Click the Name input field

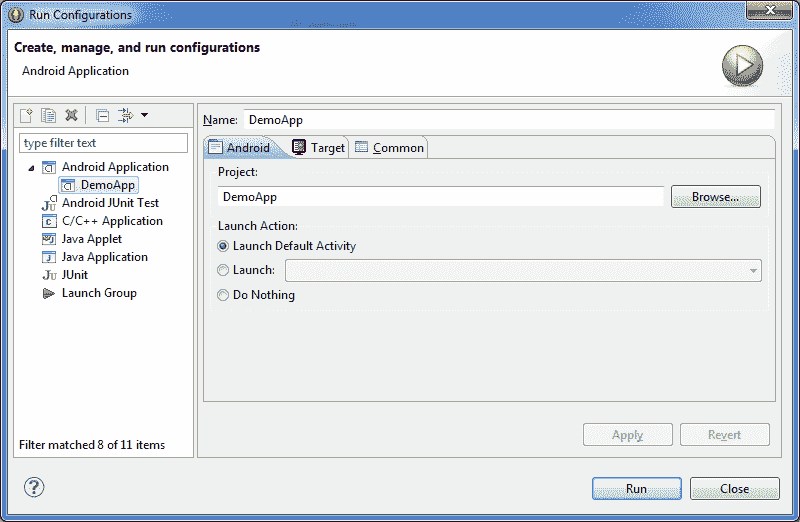tap(509, 120)
